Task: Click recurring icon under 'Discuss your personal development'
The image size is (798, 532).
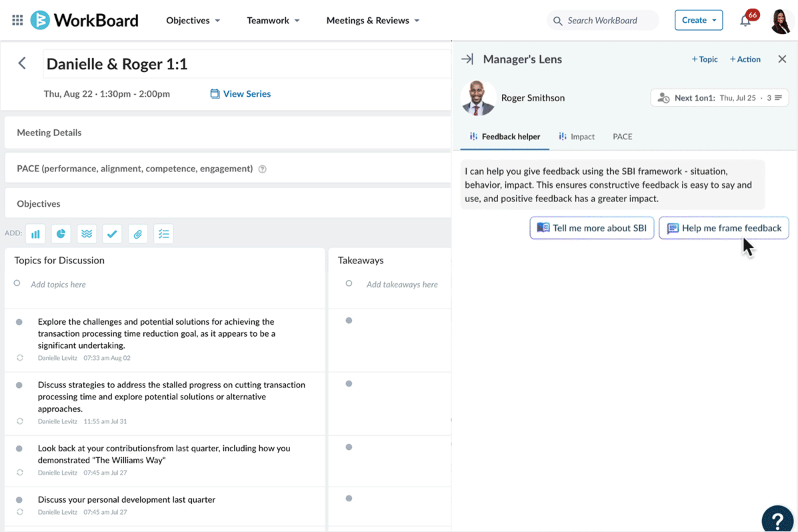Action: point(20,511)
